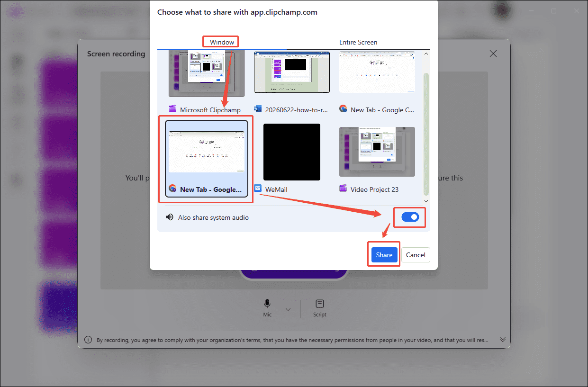Select the black WeMail window thumbnail

(292, 152)
